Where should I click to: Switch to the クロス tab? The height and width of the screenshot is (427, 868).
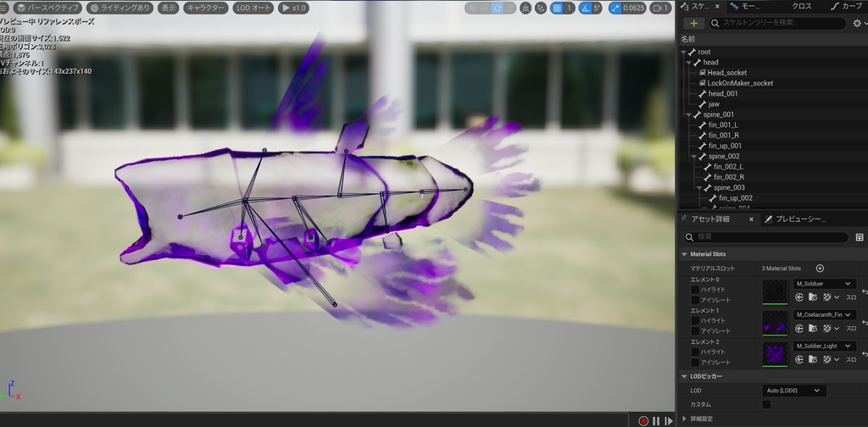tap(801, 7)
